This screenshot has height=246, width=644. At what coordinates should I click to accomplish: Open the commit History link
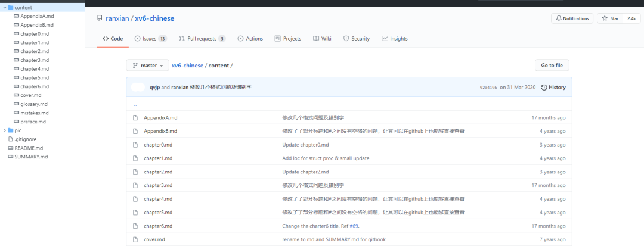pos(553,88)
